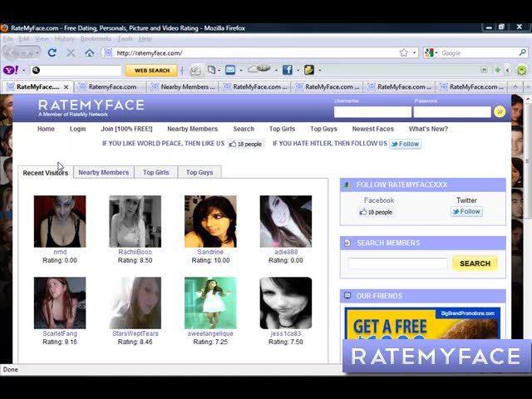Close the first RateMyFace tab
Image resolution: width=532 pixels, height=399 pixels.
pos(66,87)
